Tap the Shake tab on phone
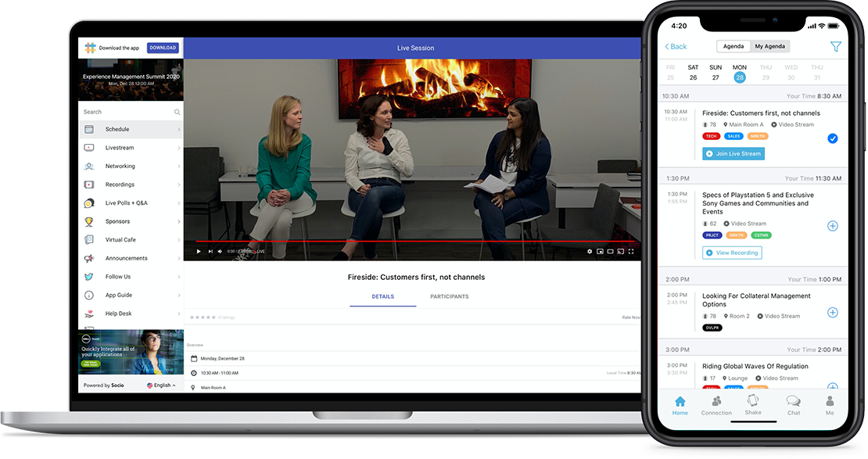Image resolution: width=868 pixels, height=459 pixels. click(x=753, y=405)
